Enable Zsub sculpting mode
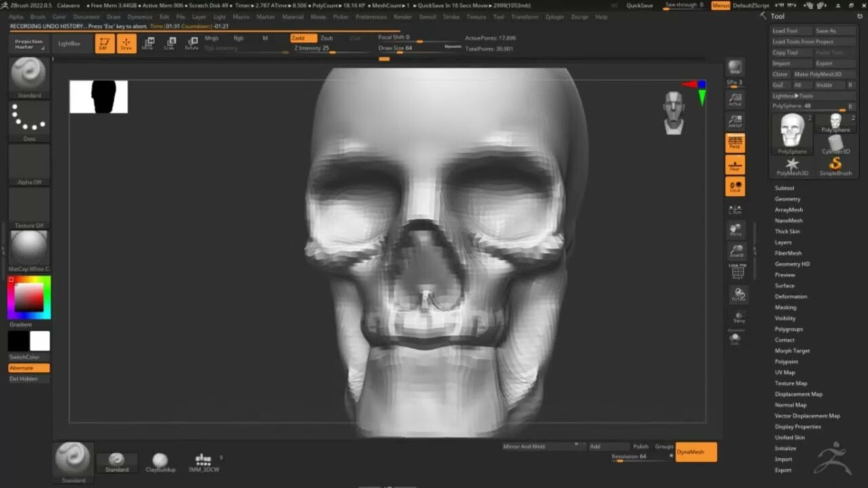Image resolution: width=868 pixels, height=488 pixels. point(327,38)
